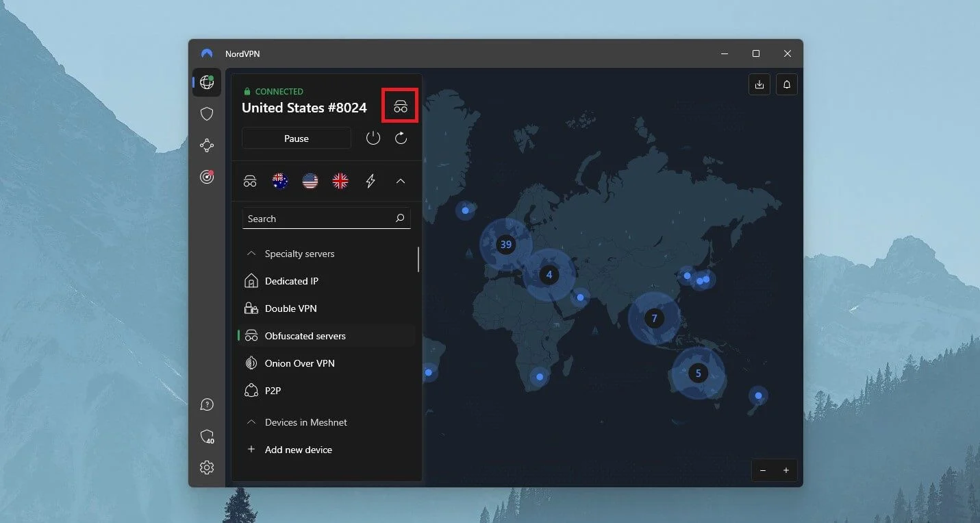Collapse the Devices in Meshnet section

click(251, 422)
